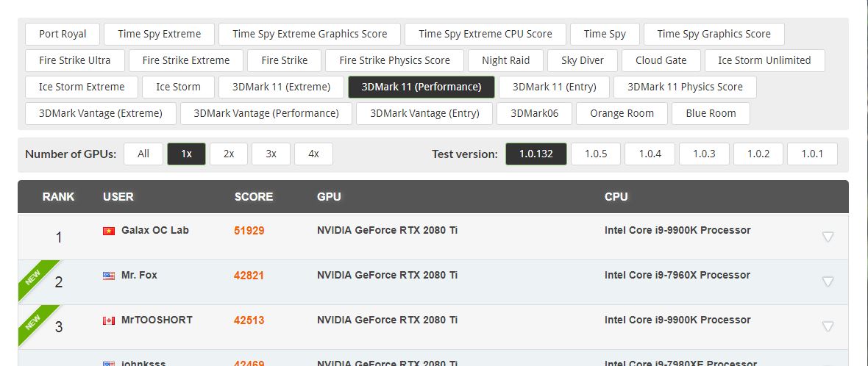The image size is (868, 366).
Task: Select 3DMark Vantage (Entry)
Action: [x=424, y=113]
